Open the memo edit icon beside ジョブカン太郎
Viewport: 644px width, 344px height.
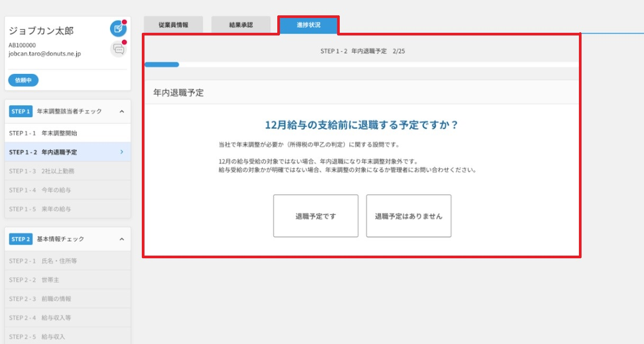click(118, 28)
